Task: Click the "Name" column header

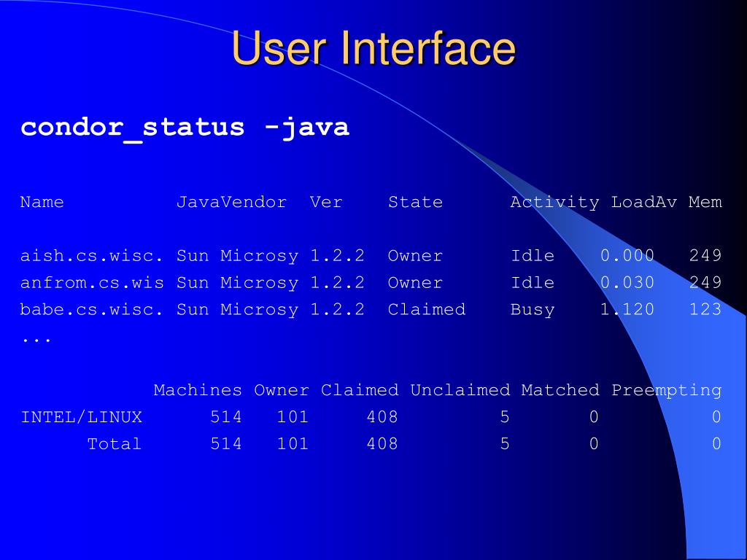Action: [42, 202]
